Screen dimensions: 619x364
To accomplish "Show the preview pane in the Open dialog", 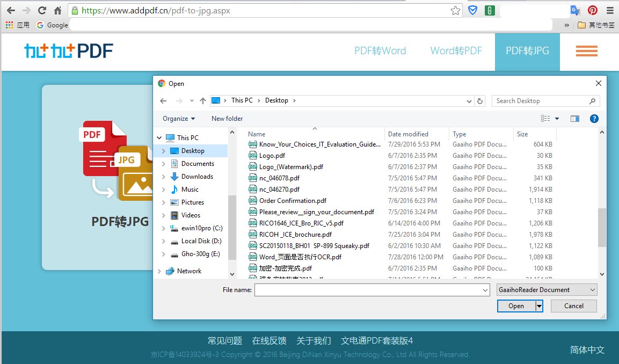I will [x=574, y=118].
